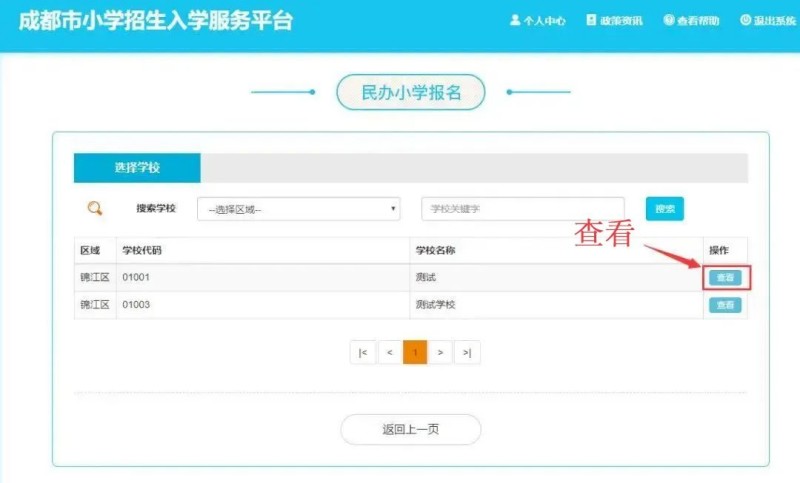Viewport: 800px width, 483px height.
Task: Expand the 选择区域 dropdown
Action: point(299,209)
